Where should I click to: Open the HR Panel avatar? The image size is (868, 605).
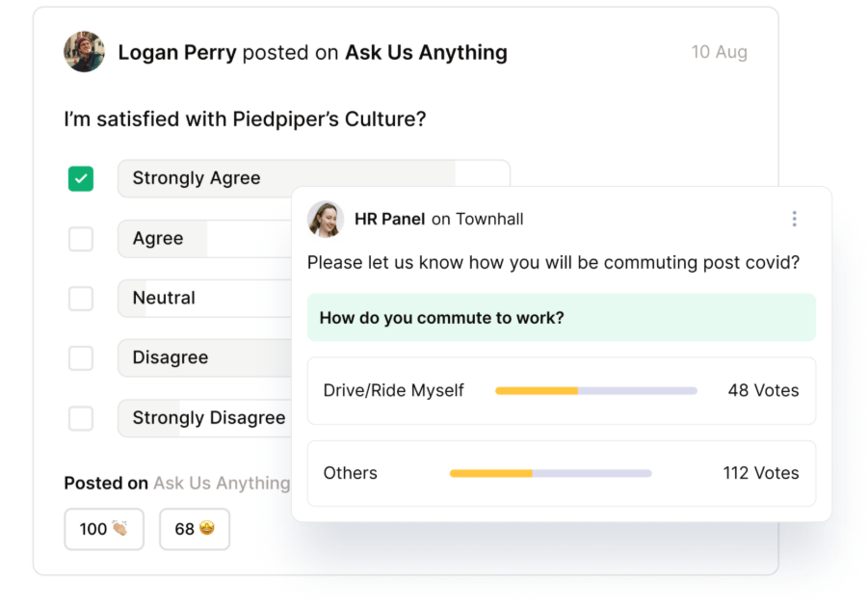coord(326,220)
